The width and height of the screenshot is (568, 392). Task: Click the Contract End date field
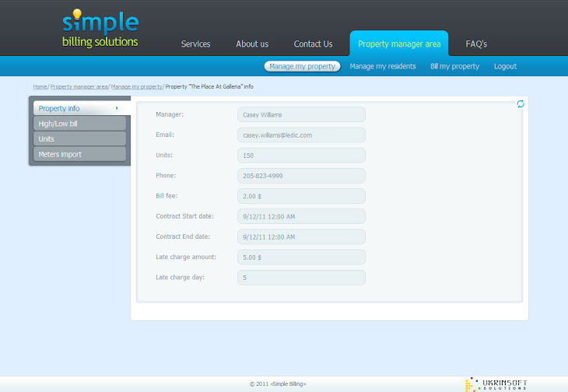click(301, 236)
